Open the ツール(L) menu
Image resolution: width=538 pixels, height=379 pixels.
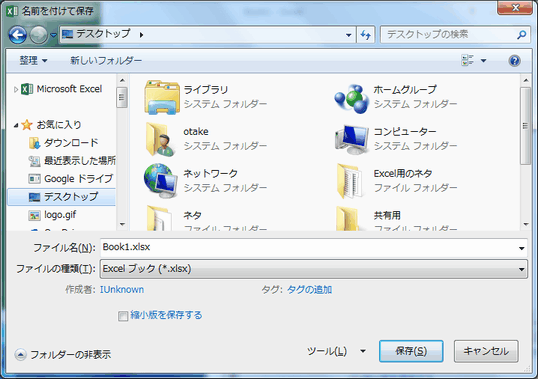point(336,351)
